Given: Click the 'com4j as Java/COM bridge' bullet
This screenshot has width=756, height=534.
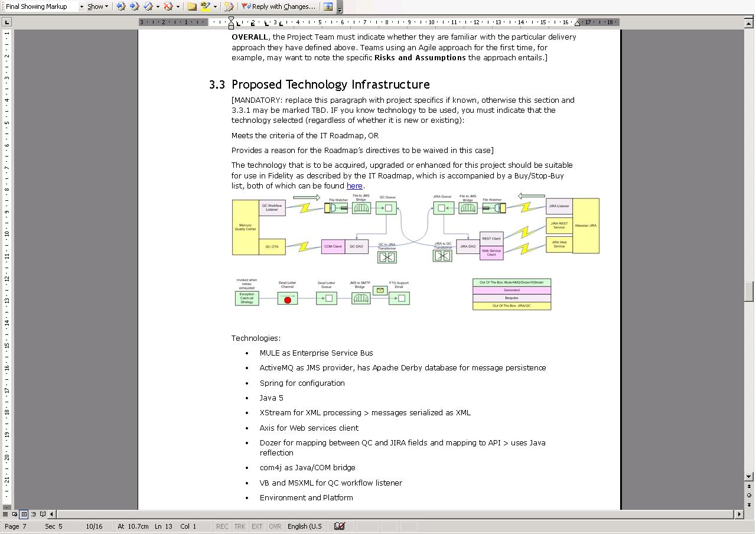Looking at the screenshot, I should click(307, 467).
